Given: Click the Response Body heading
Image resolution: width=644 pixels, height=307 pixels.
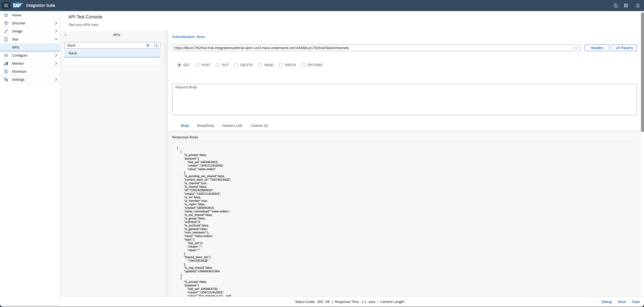Looking at the screenshot, I should point(185,137).
